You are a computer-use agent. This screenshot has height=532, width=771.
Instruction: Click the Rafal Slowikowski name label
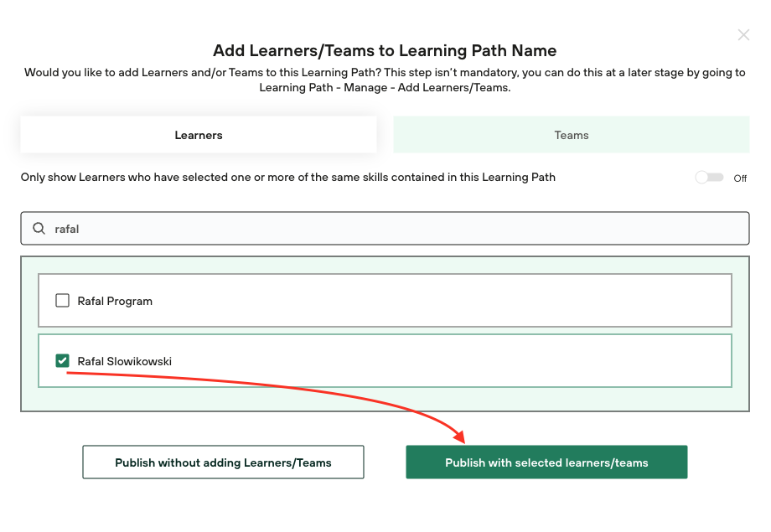[124, 361]
